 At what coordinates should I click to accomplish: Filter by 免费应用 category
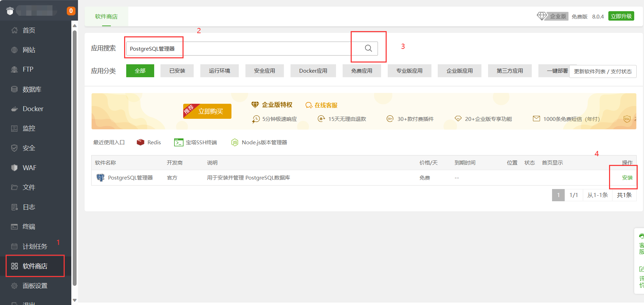pos(362,71)
